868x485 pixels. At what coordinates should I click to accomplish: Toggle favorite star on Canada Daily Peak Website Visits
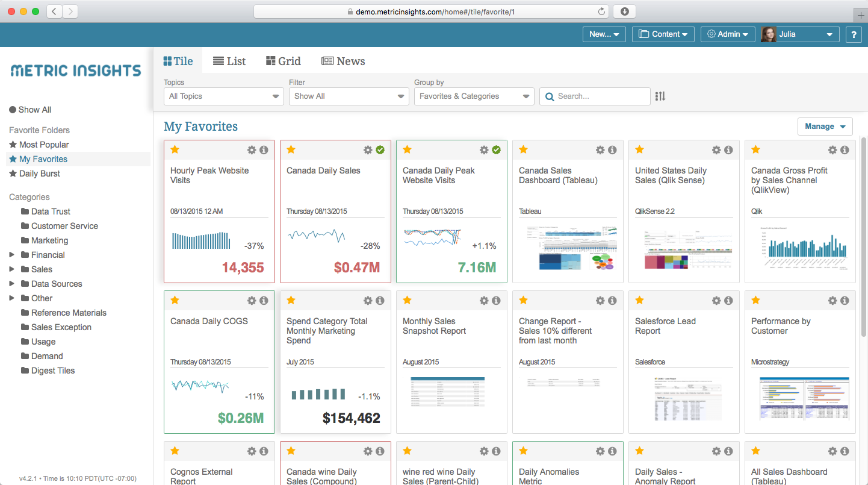407,149
